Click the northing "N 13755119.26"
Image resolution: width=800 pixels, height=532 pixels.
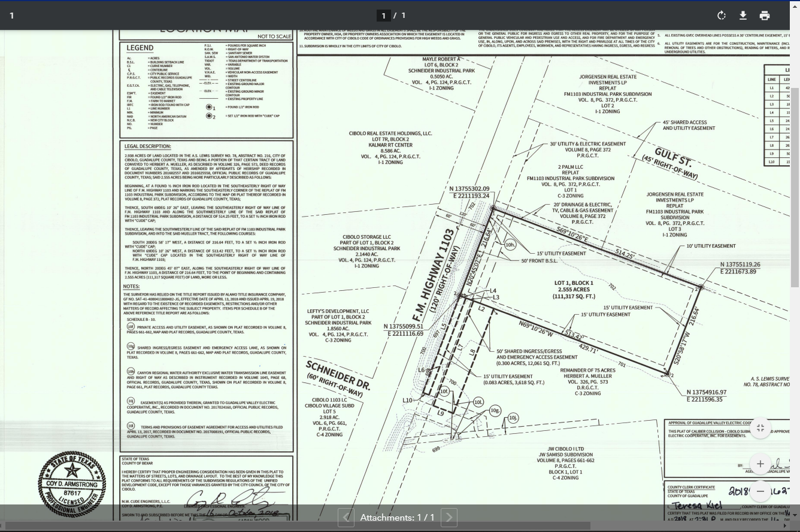pos(740,265)
